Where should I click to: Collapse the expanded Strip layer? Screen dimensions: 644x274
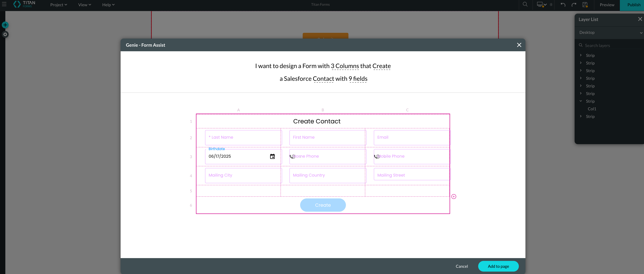click(581, 101)
